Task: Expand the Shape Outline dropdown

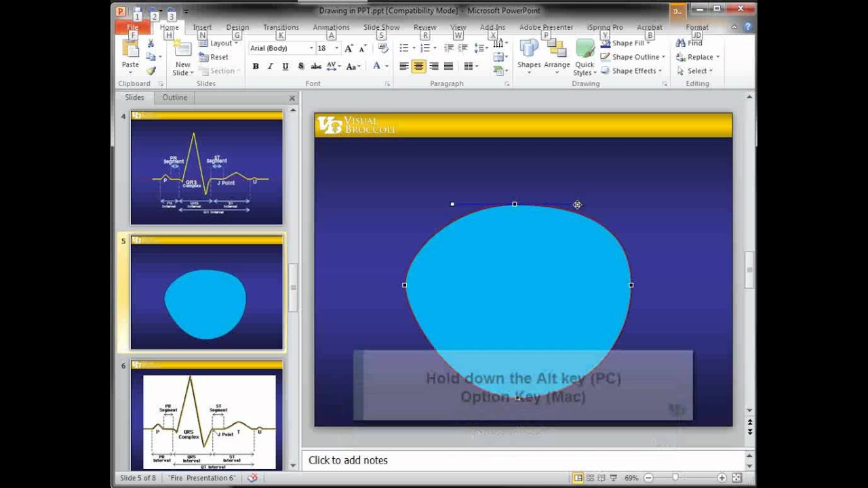Action: (663, 57)
